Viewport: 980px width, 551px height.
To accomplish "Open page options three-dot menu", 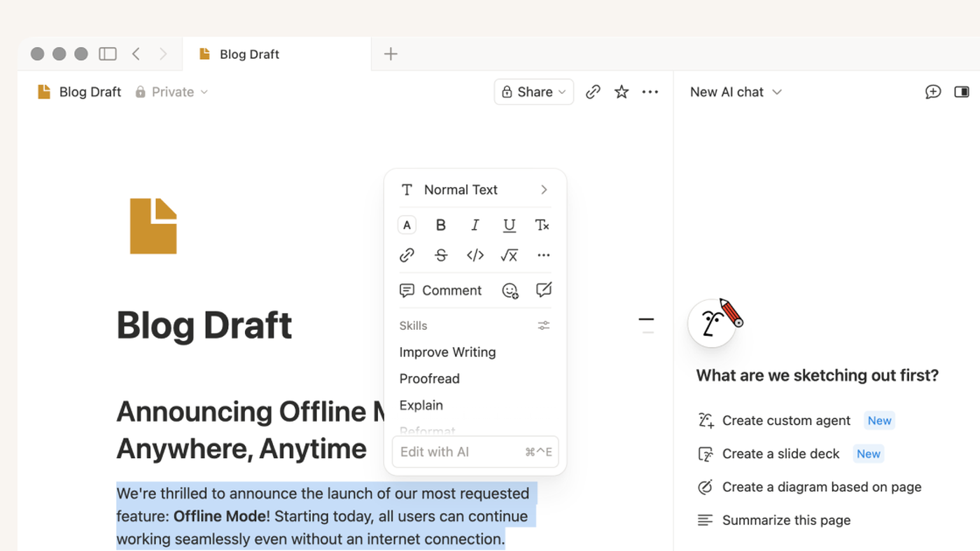I will (x=650, y=92).
